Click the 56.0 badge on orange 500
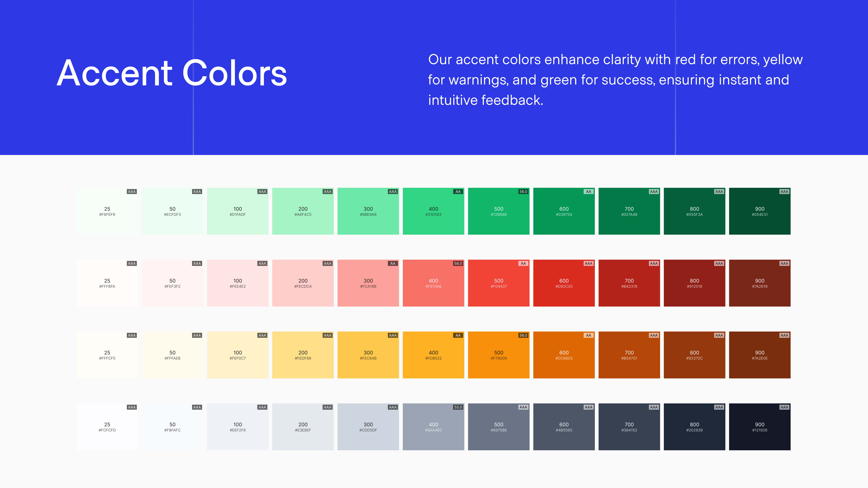 pyautogui.click(x=523, y=335)
